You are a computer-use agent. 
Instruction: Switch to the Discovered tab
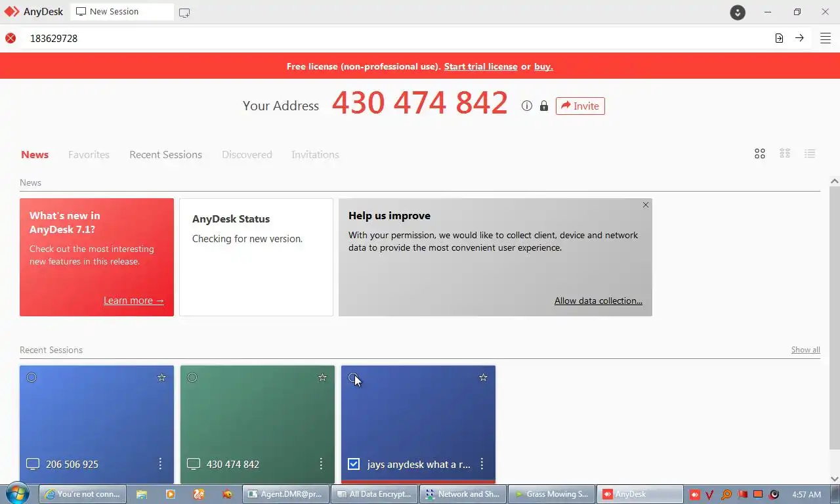coord(247,155)
